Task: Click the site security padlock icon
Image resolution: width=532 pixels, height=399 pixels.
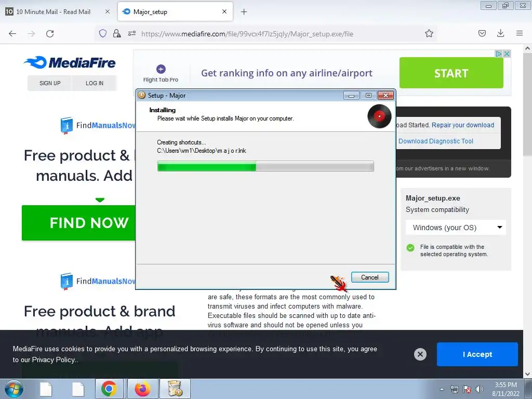Action: [x=117, y=33]
